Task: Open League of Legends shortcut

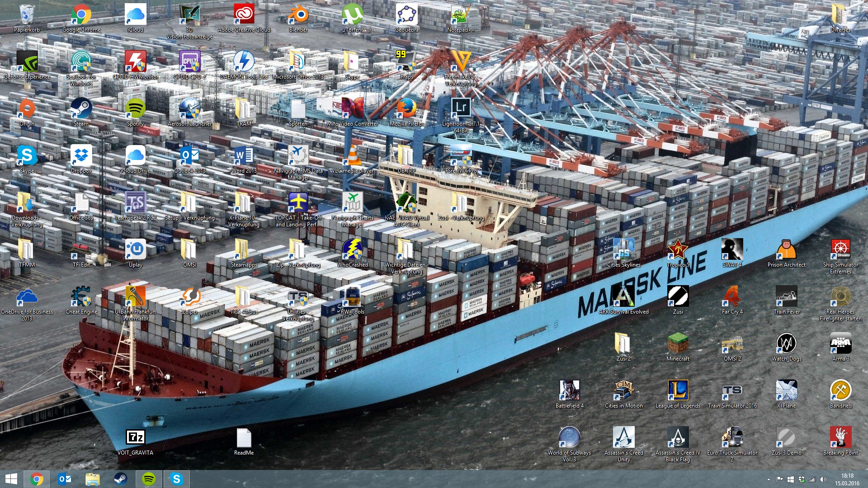Action: pos(678,392)
